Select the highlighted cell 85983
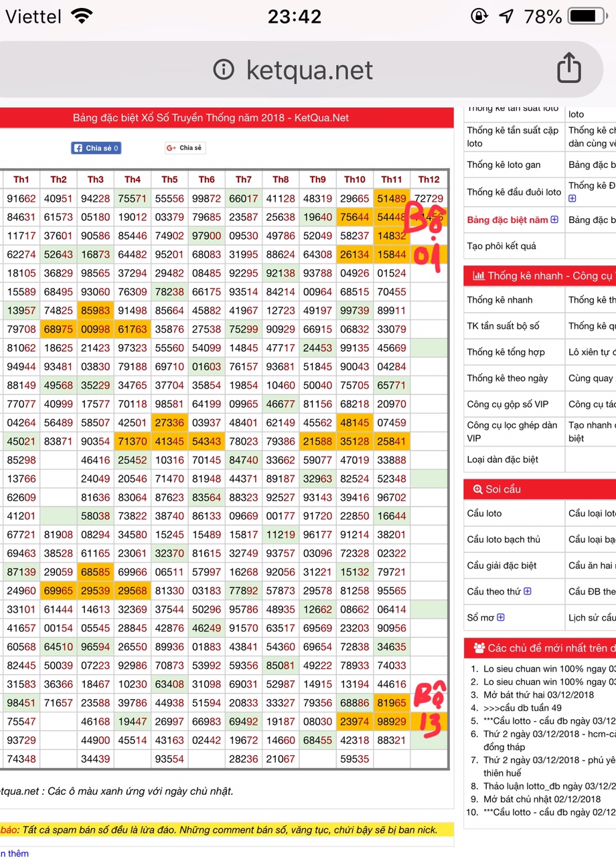Viewport: 616px width, 857px height. [96, 311]
